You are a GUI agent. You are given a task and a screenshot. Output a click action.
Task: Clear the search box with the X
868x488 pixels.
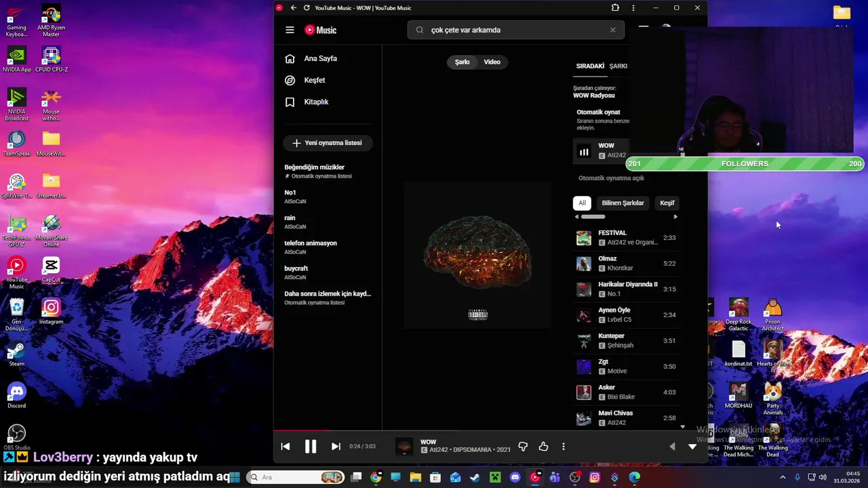click(x=613, y=30)
